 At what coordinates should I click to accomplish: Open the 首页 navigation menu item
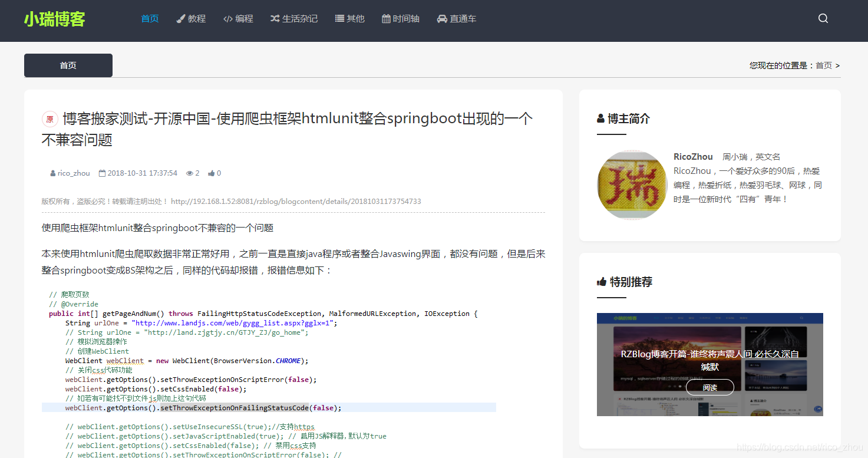(x=150, y=19)
